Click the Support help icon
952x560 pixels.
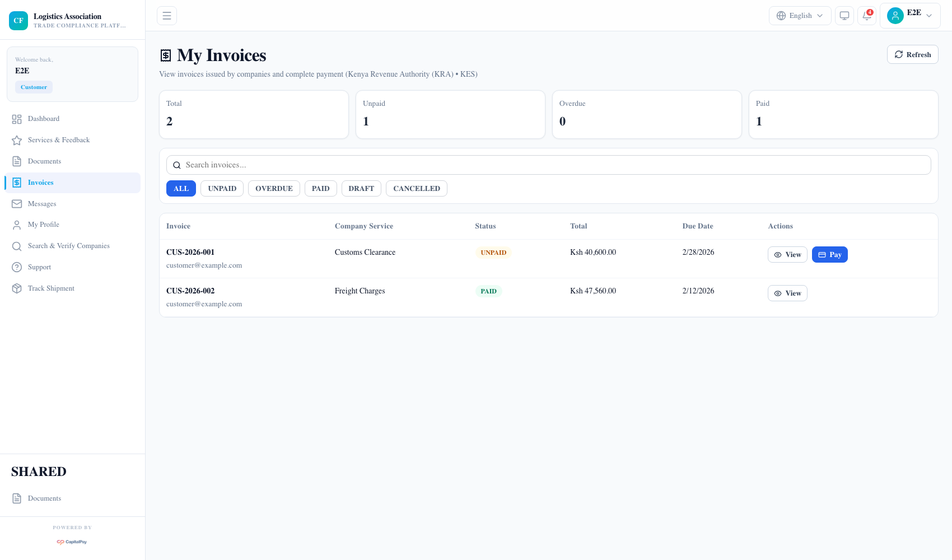(x=17, y=267)
